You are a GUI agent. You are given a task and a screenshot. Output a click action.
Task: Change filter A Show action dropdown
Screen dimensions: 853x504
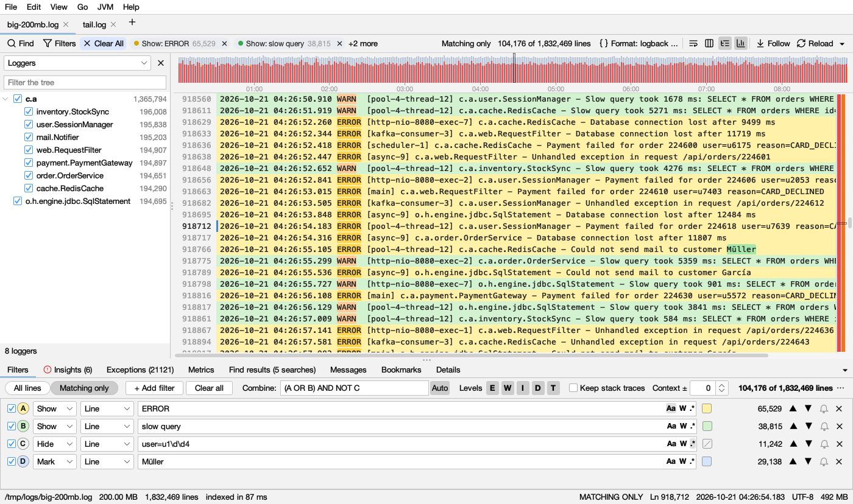click(55, 408)
